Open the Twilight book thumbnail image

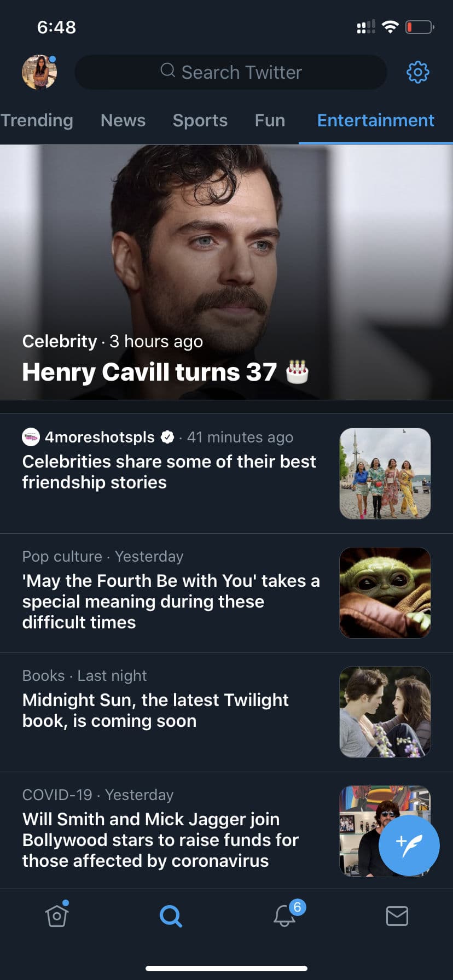[385, 712]
